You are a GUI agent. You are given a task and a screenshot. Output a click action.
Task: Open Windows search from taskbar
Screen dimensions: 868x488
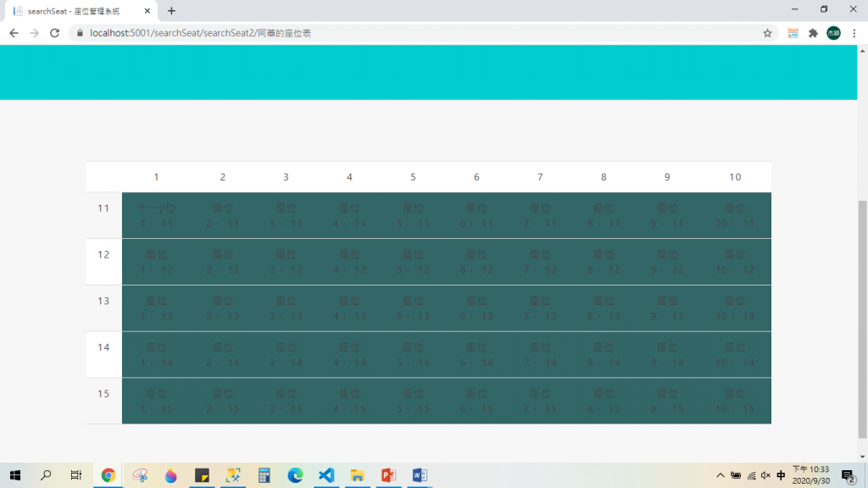point(46,475)
